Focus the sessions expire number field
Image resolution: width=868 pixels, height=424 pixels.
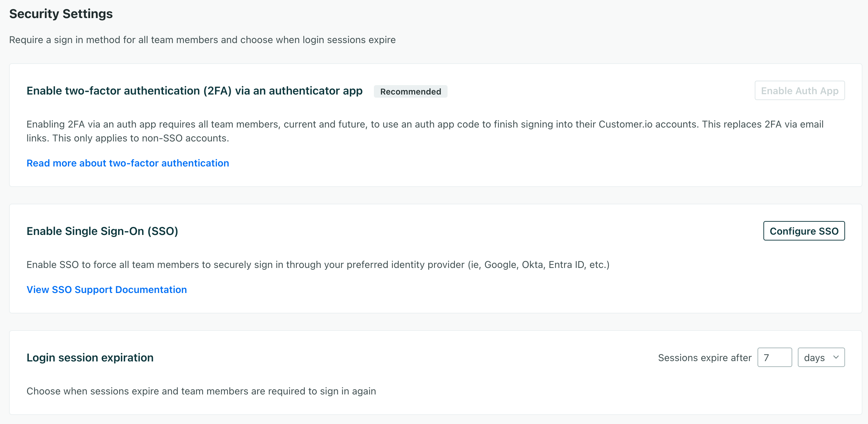(x=774, y=358)
